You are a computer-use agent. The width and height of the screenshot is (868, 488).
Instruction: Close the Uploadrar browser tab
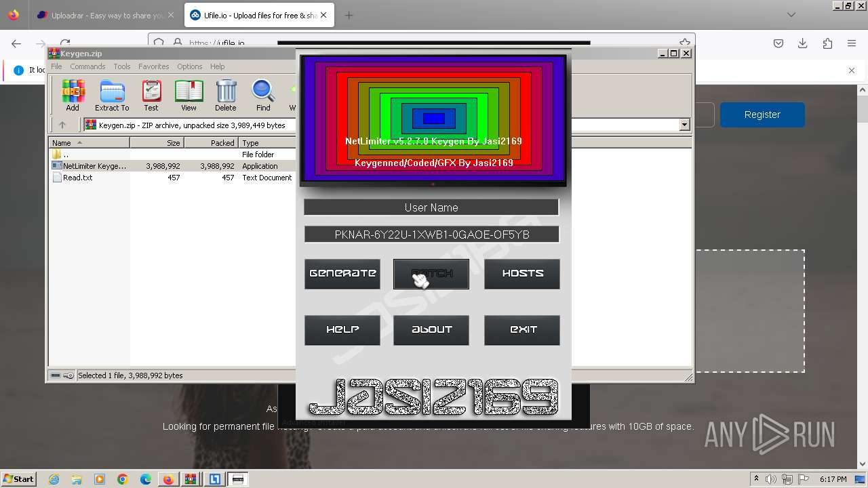click(x=170, y=15)
